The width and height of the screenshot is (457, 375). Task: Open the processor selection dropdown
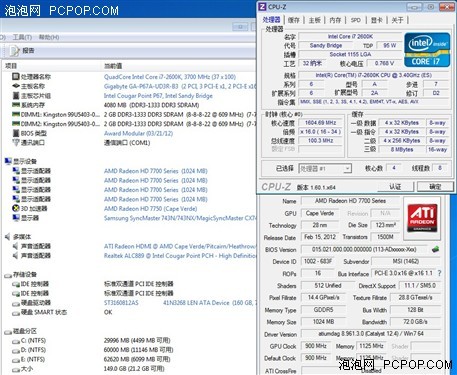pos(347,169)
